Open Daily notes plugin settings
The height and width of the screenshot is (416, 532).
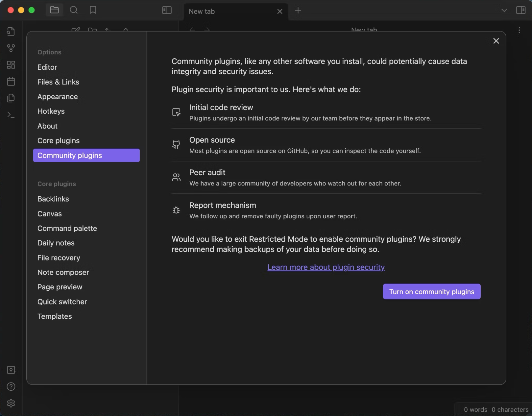tap(86, 243)
